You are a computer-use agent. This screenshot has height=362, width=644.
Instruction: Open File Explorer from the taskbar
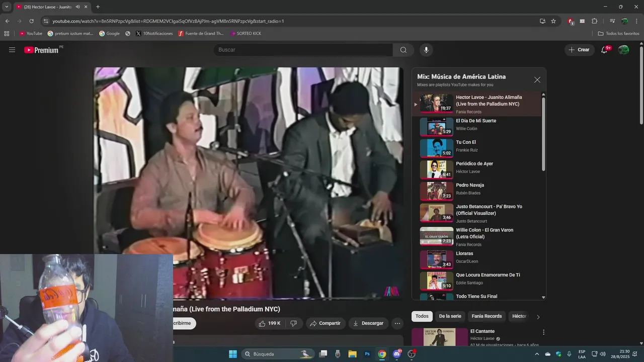pyautogui.click(x=352, y=354)
